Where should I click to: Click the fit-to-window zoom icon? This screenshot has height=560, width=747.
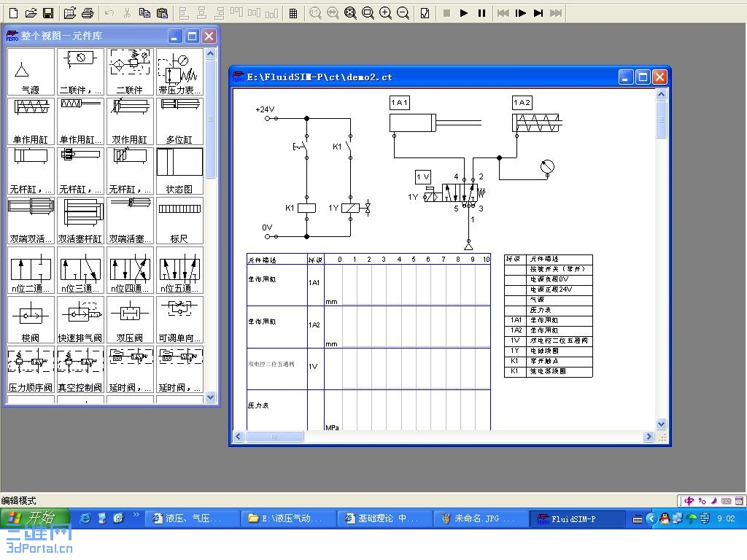coord(350,13)
